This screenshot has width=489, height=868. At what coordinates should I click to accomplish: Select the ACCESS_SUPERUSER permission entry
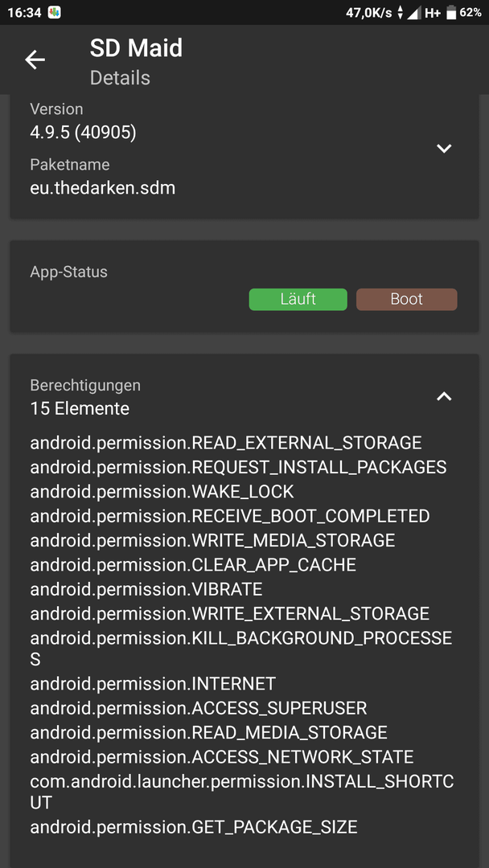click(199, 707)
